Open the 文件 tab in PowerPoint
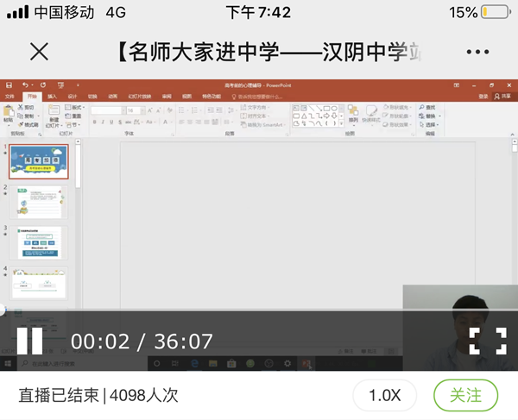This screenshot has height=420, width=518. click(x=10, y=97)
